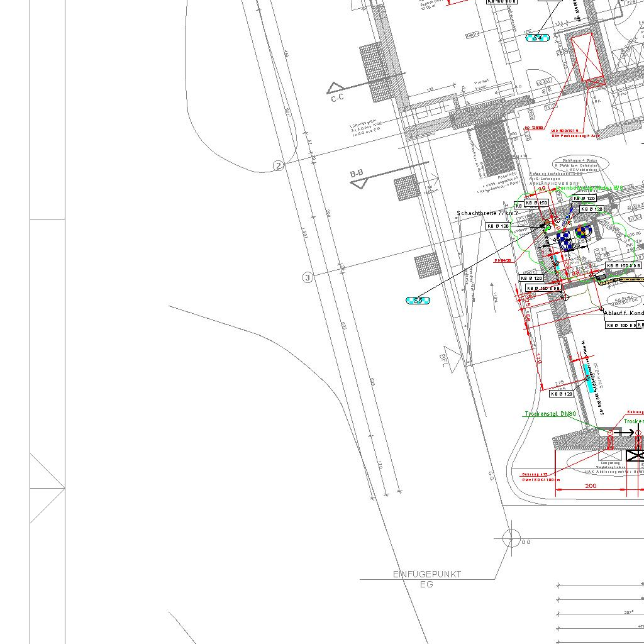
Task: Click grid axis bubble number 2
Action: click(279, 165)
